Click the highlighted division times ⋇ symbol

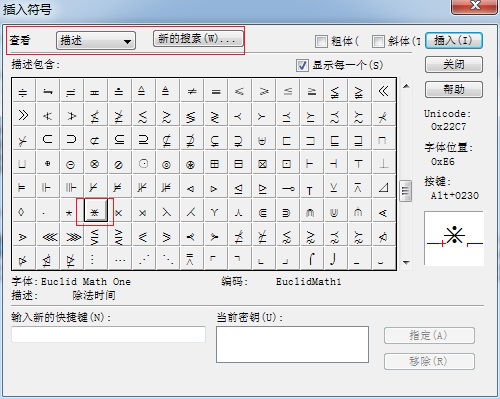click(95, 211)
